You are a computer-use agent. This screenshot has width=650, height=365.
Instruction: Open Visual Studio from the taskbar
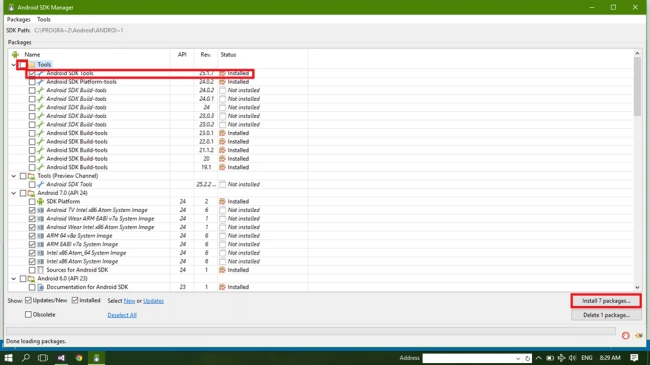[61, 358]
